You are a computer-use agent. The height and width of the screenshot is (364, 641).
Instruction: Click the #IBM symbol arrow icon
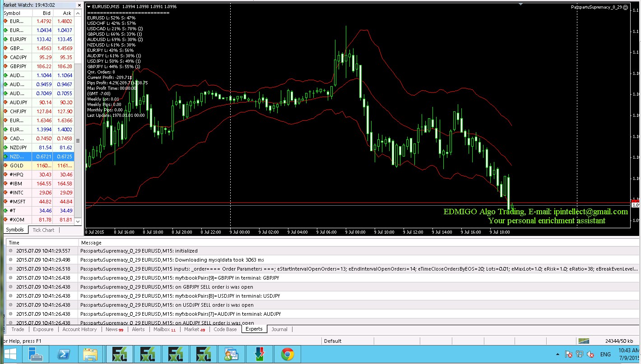pos(5,184)
